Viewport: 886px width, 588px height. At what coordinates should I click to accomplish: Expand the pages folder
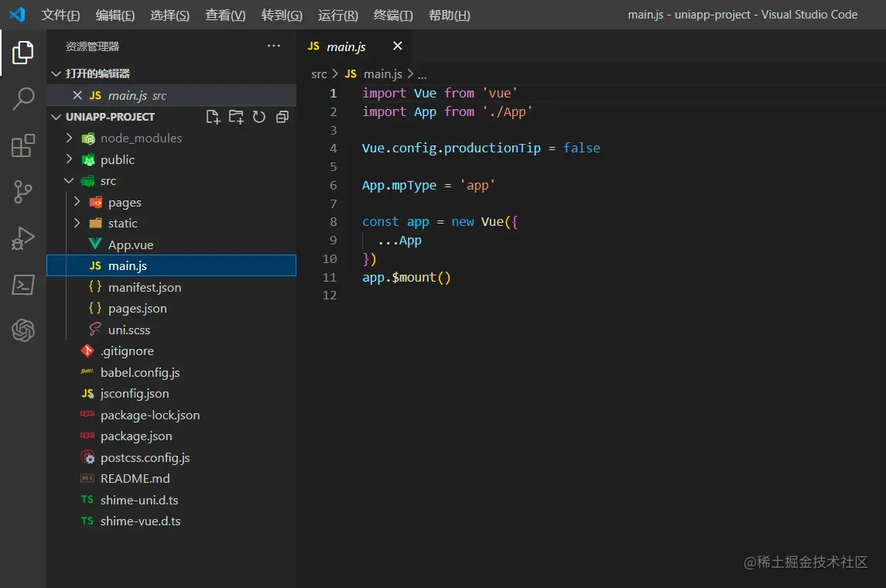pyautogui.click(x=77, y=202)
